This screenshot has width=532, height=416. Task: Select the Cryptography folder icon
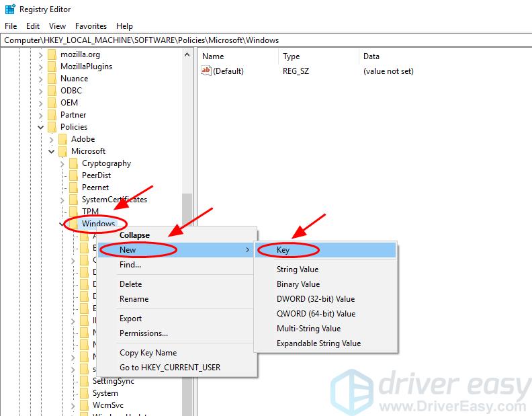pyautogui.click(x=74, y=163)
